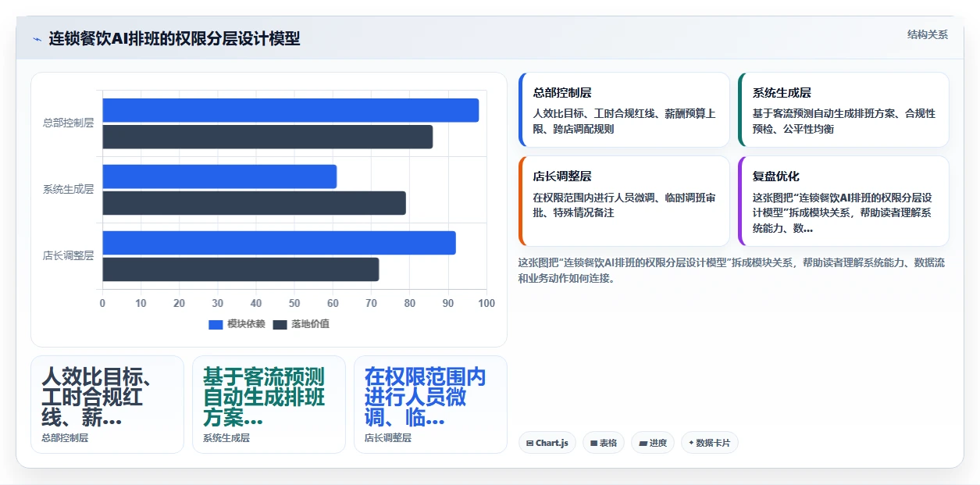Select the dark 系统生成层 bar in the chart
Image resolution: width=980 pixels, height=485 pixels.
tap(254, 203)
